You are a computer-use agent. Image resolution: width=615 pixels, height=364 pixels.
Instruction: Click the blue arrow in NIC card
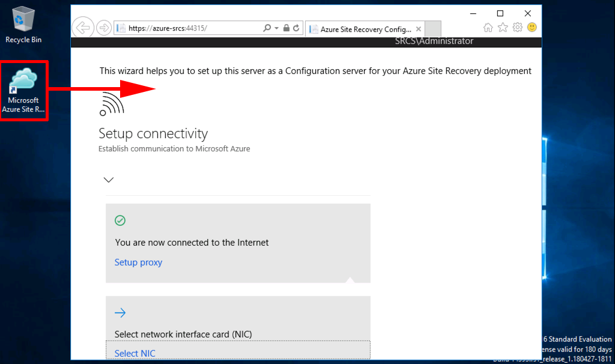pos(120,312)
